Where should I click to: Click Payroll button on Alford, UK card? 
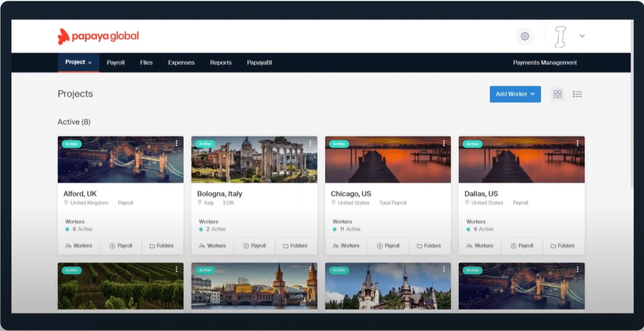pos(121,246)
